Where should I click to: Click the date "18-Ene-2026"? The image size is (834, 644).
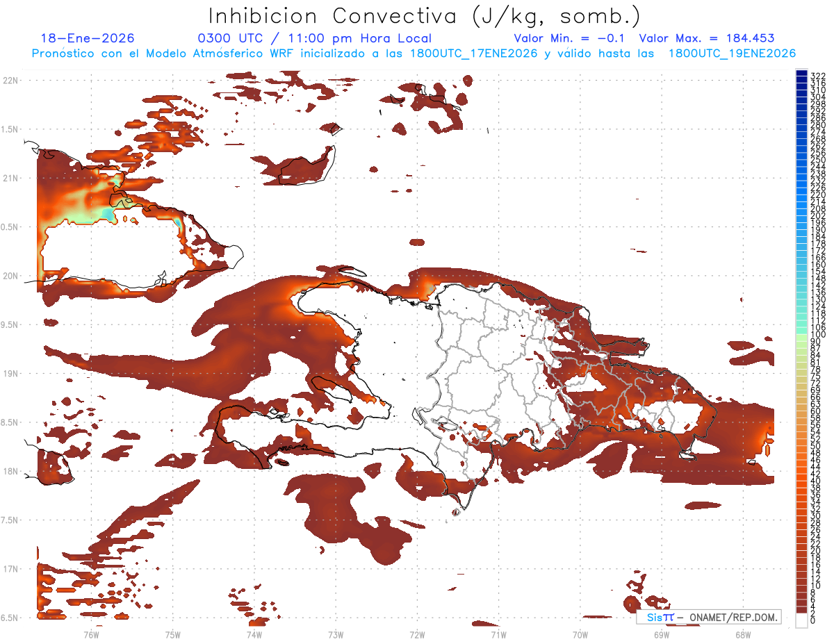coord(88,39)
